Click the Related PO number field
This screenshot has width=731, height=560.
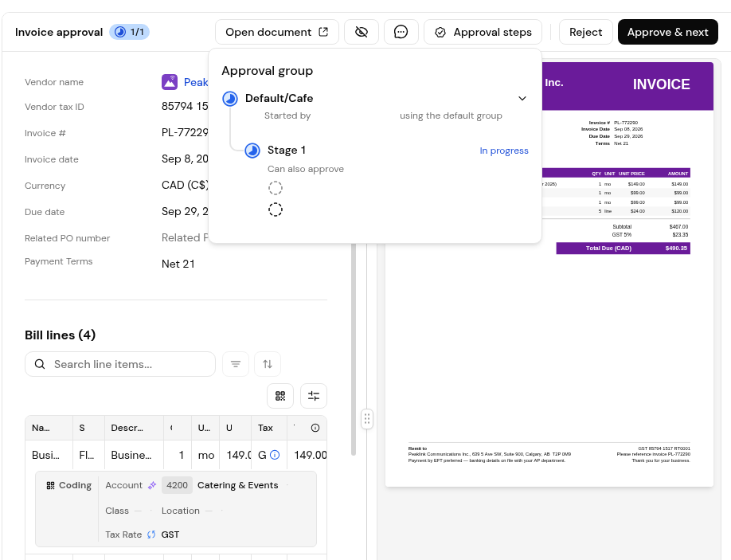185,238
